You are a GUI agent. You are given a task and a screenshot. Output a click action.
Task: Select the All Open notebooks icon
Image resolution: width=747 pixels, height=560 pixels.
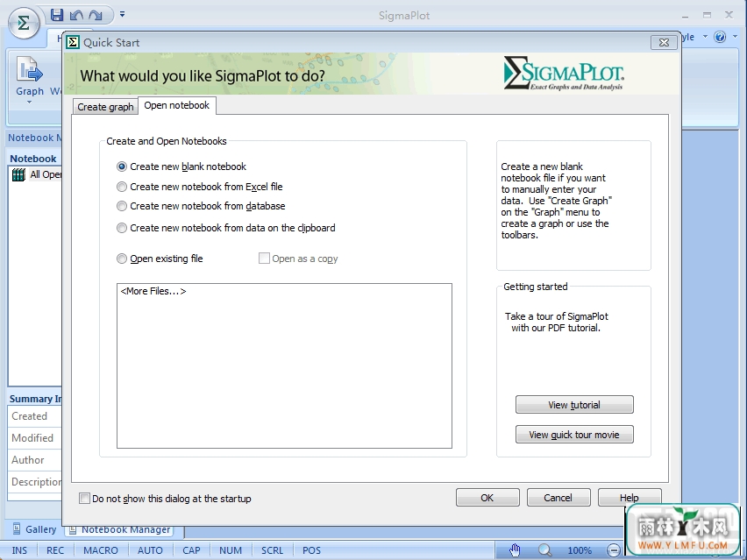click(x=18, y=174)
